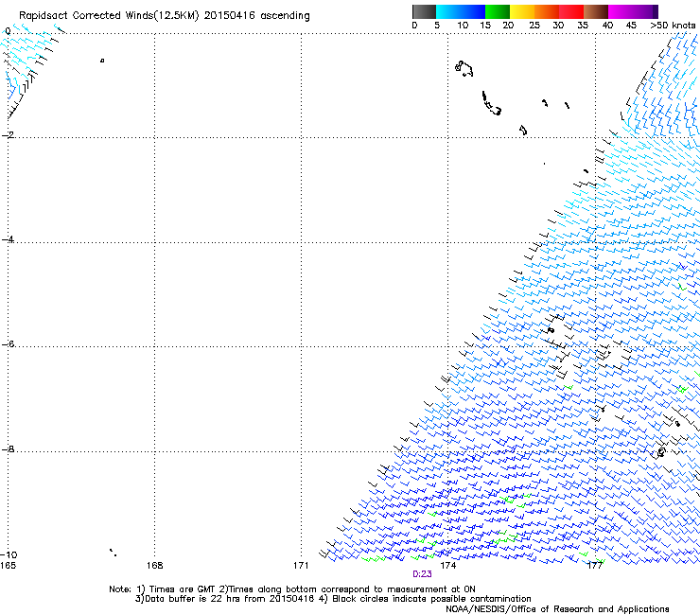This screenshot has height=615, width=700.
Task: Click the '>50 knots' legend label
Action: pos(673,26)
